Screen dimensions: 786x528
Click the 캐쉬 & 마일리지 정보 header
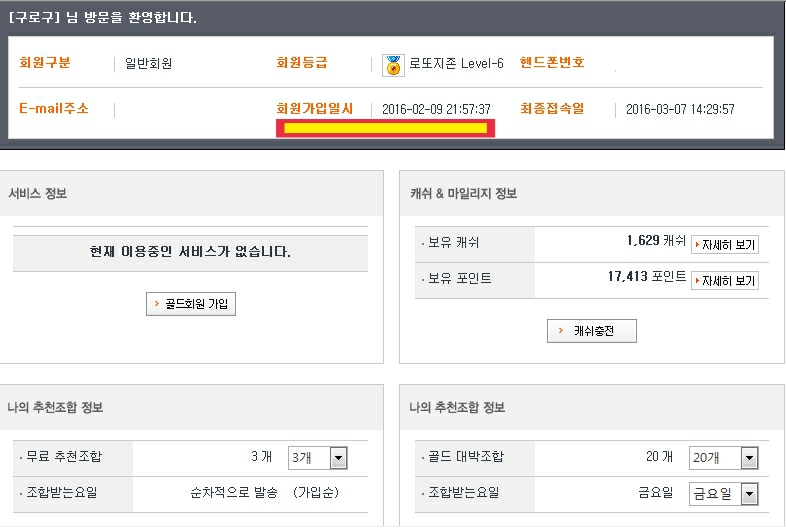pos(463,194)
